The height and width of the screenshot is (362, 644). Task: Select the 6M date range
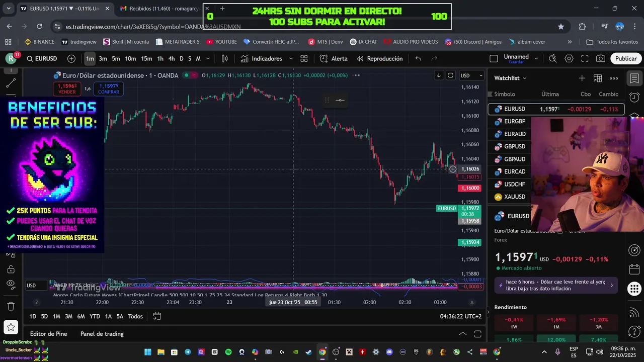pos(81,316)
